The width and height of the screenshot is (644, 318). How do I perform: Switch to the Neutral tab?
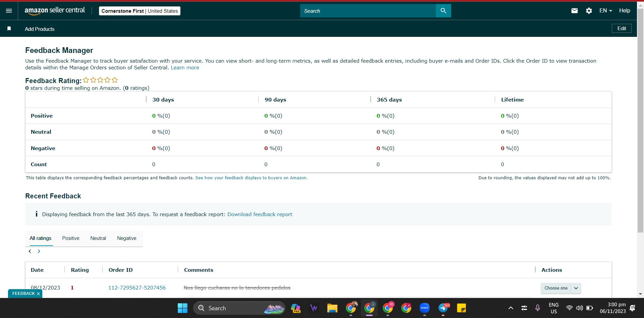point(98,238)
